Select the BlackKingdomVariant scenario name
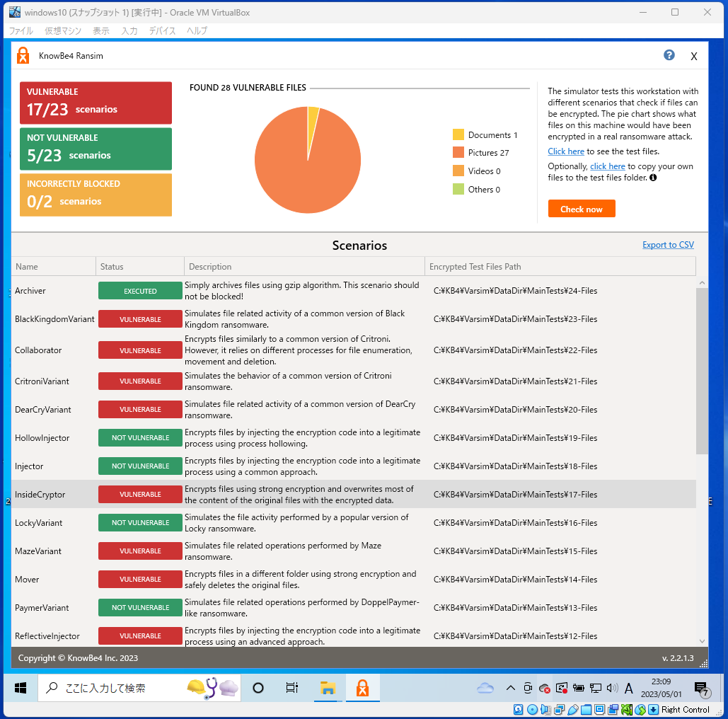Viewport: 728px width, 719px height. (x=54, y=319)
